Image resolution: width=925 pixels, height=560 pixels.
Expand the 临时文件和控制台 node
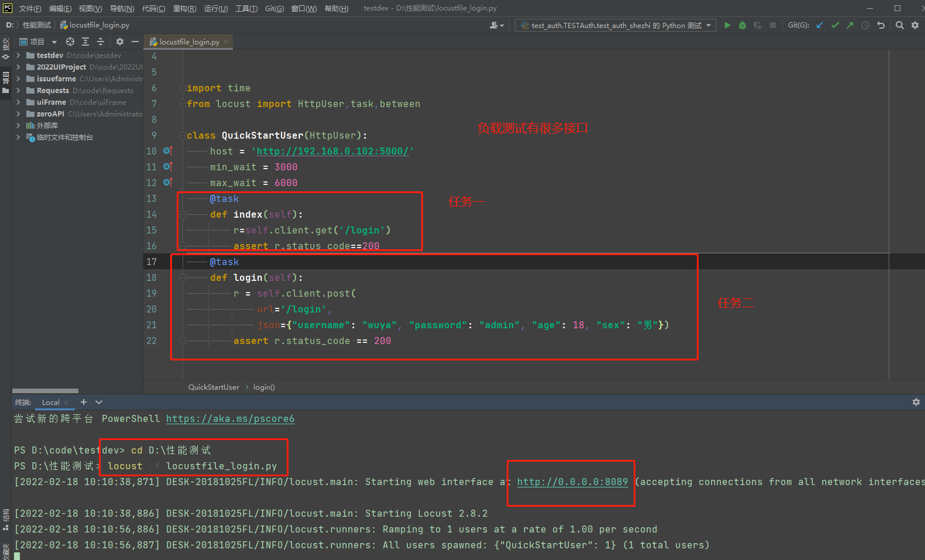click(18, 138)
